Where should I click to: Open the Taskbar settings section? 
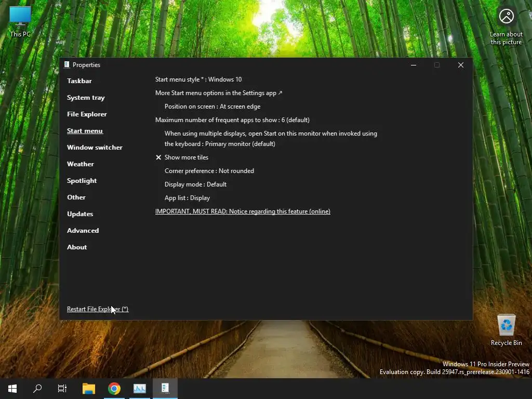tap(79, 81)
